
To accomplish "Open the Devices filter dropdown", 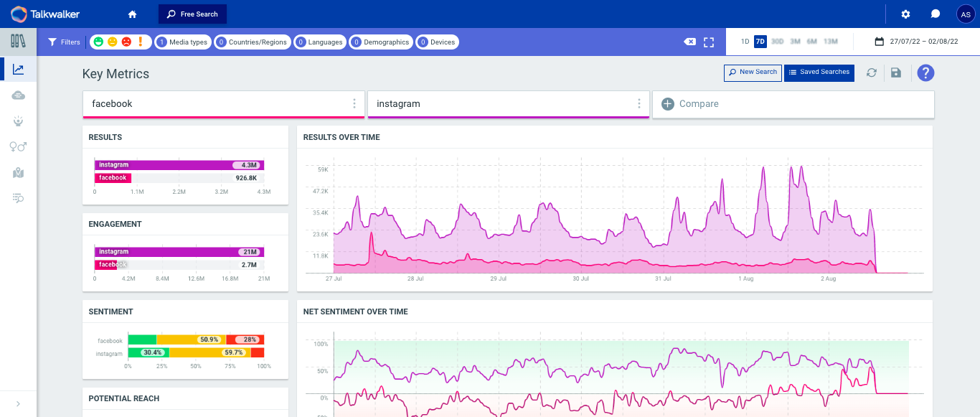I will point(437,42).
